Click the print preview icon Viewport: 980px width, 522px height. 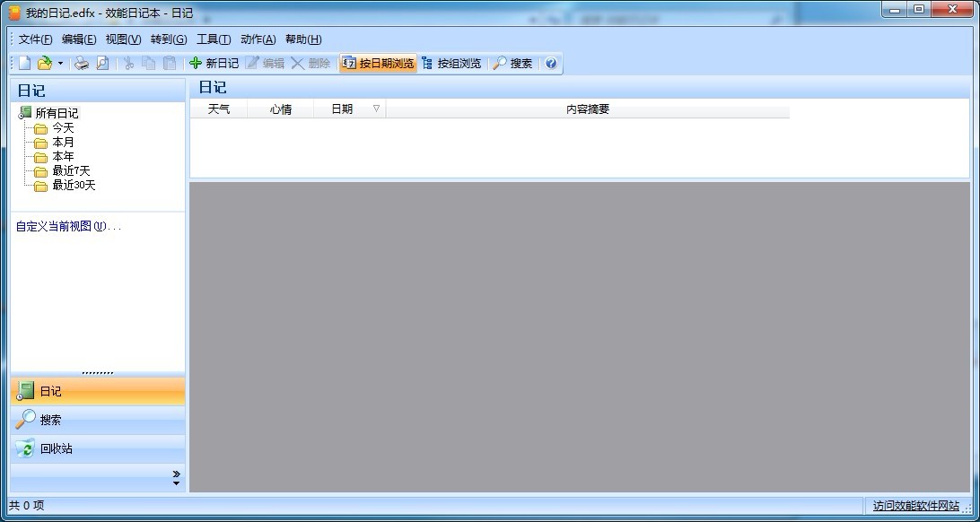[x=102, y=63]
